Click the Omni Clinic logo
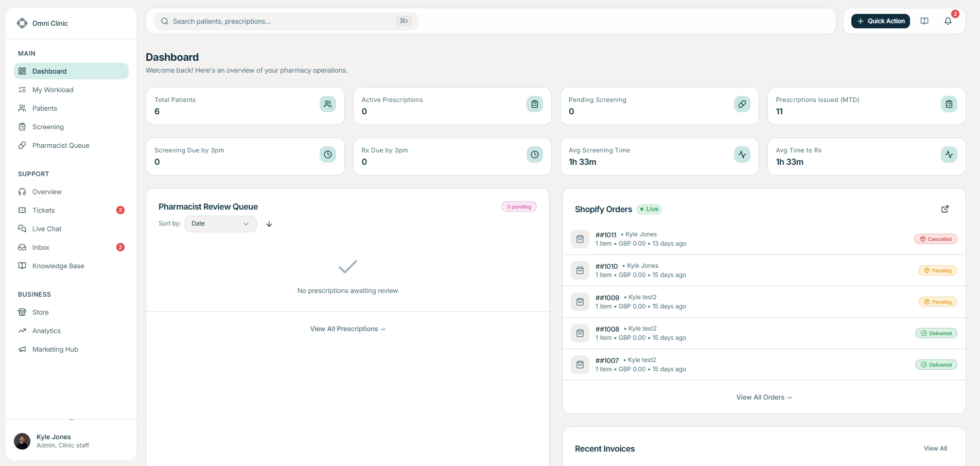This screenshot has height=466, width=980. point(22,23)
